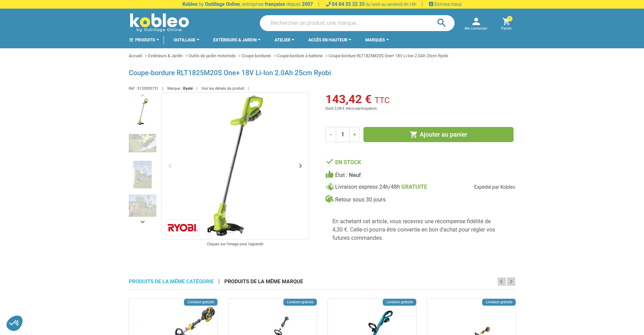Show previous product image with left arrow
This screenshot has height=335, width=644.
[170, 166]
